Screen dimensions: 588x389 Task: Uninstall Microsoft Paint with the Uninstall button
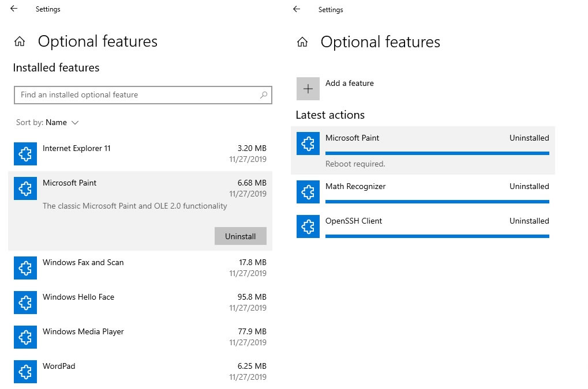coord(241,236)
